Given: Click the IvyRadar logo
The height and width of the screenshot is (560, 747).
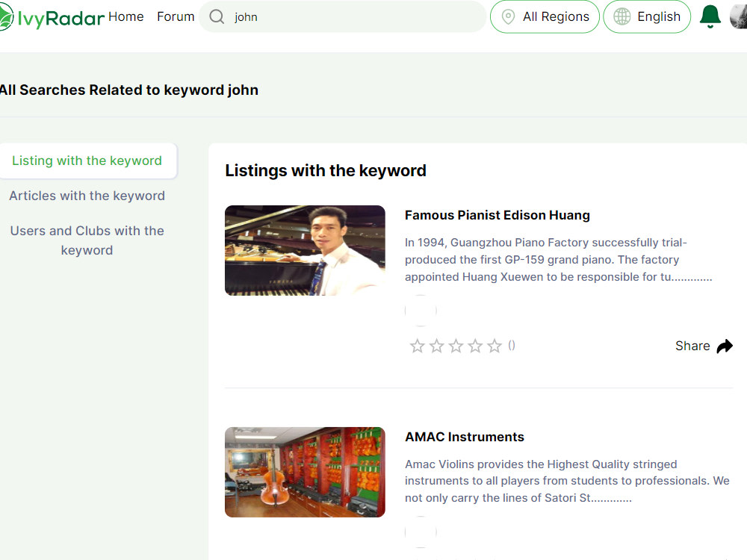Looking at the screenshot, I should pyautogui.click(x=52, y=18).
